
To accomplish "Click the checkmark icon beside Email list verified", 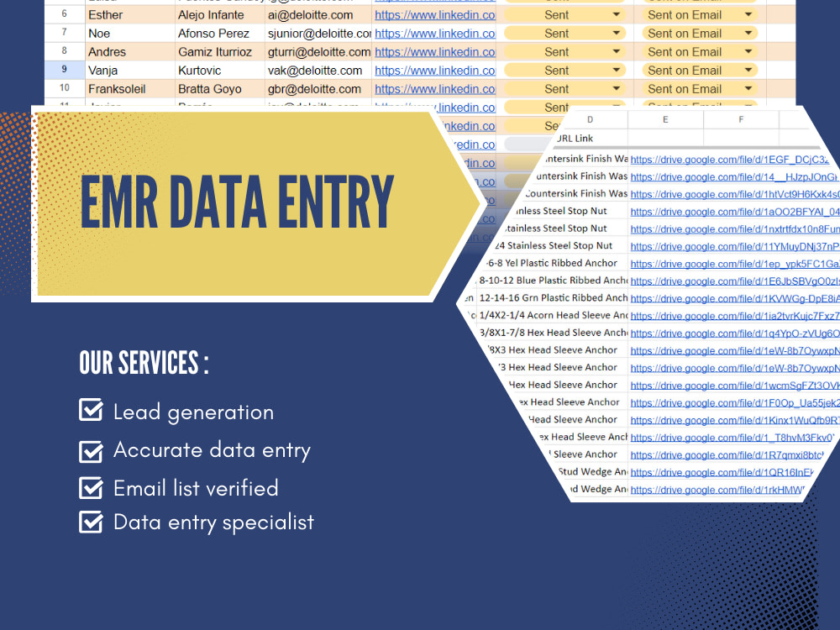I will click(92, 488).
